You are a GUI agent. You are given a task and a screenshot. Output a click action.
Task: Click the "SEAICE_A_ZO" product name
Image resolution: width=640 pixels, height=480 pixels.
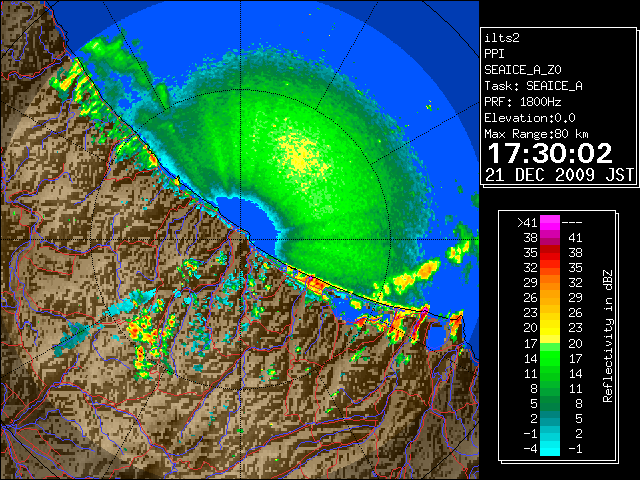523,70
